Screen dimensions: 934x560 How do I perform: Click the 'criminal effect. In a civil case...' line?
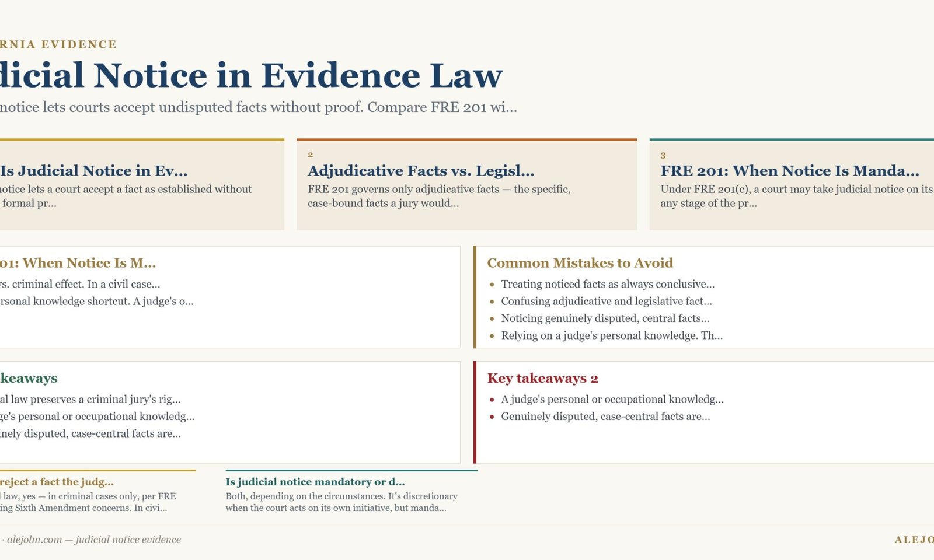(x=80, y=284)
